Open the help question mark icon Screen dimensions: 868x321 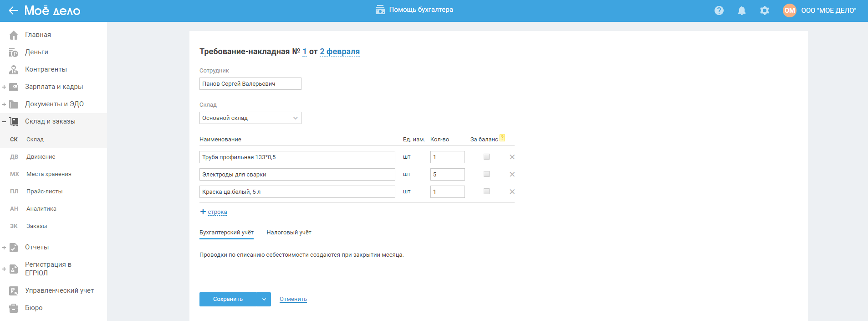tap(719, 10)
